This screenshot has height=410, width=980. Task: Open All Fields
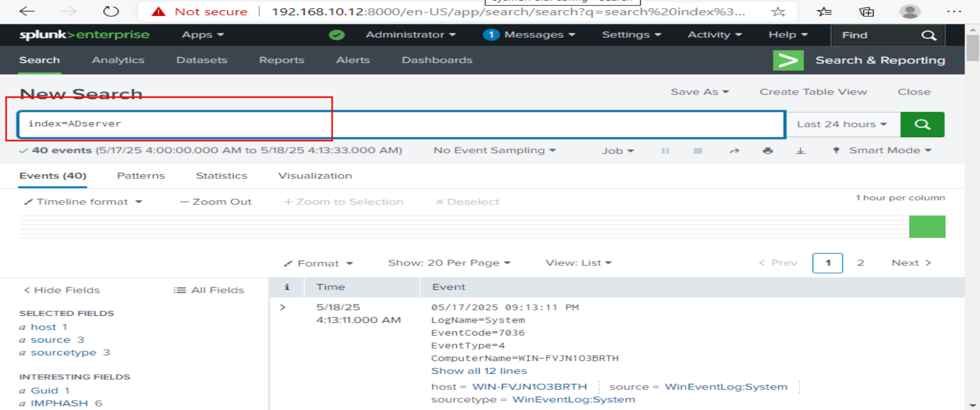click(x=208, y=290)
